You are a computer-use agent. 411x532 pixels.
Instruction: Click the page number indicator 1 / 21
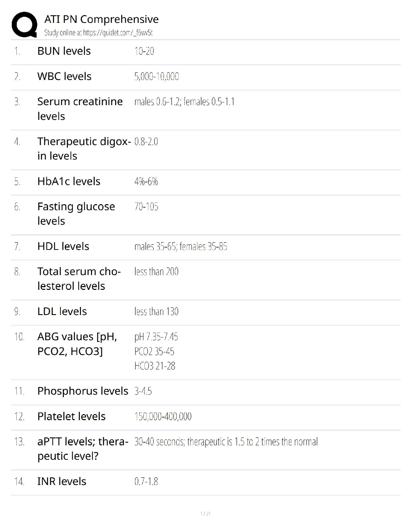click(205, 514)
